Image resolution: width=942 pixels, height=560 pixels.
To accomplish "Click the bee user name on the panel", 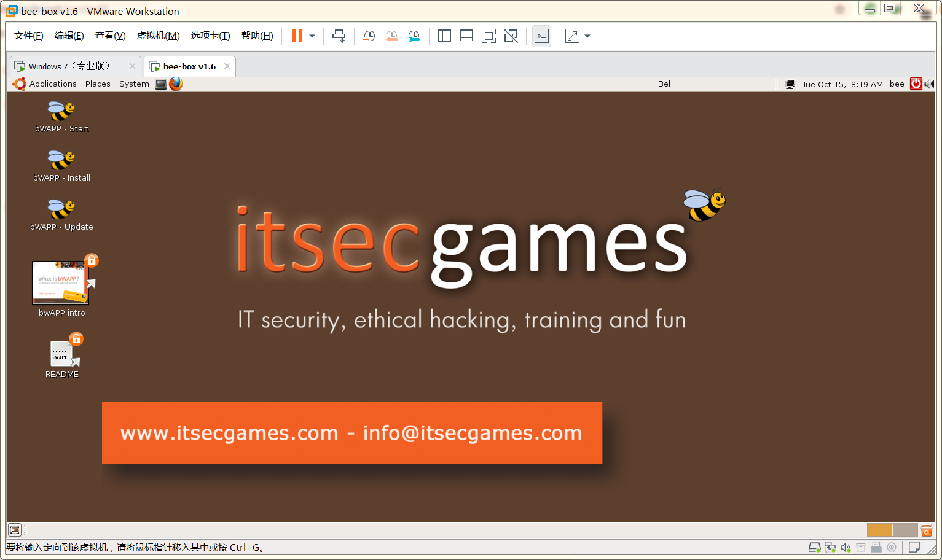I will coord(897,84).
